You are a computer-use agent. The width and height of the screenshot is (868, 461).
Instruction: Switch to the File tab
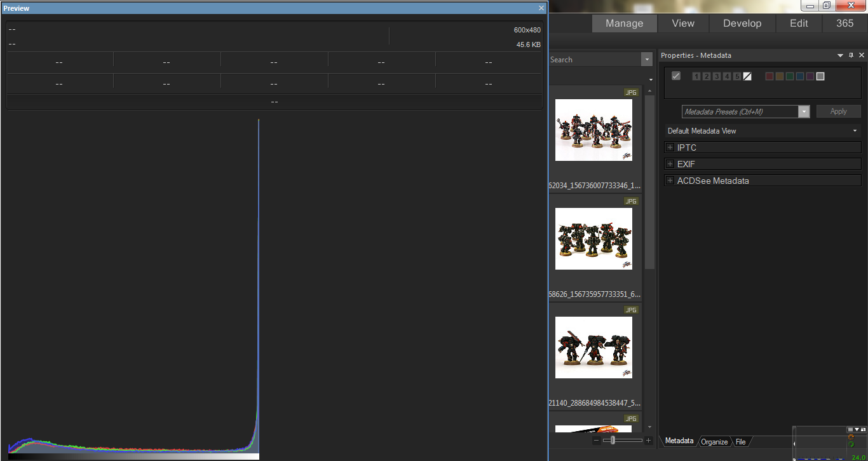(x=741, y=442)
